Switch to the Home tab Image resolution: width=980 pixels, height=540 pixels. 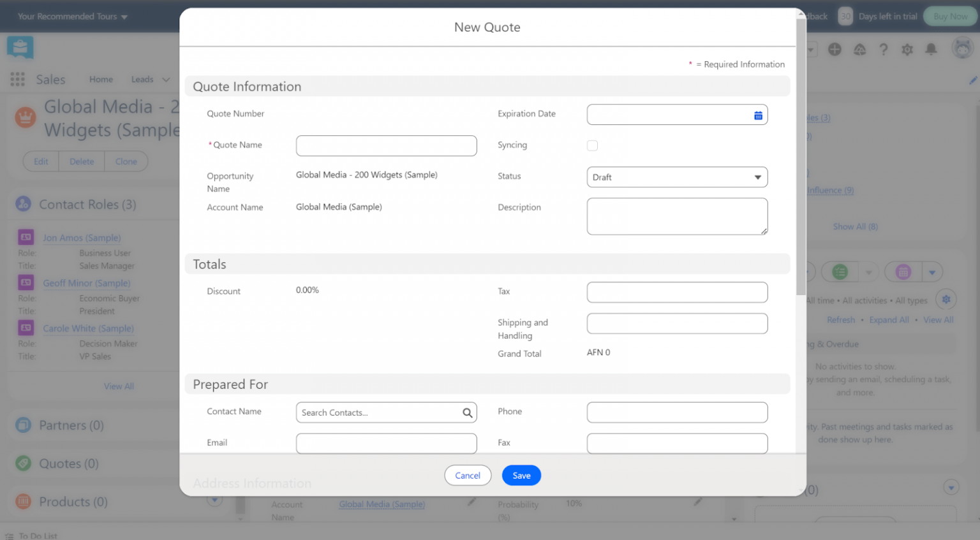(101, 79)
